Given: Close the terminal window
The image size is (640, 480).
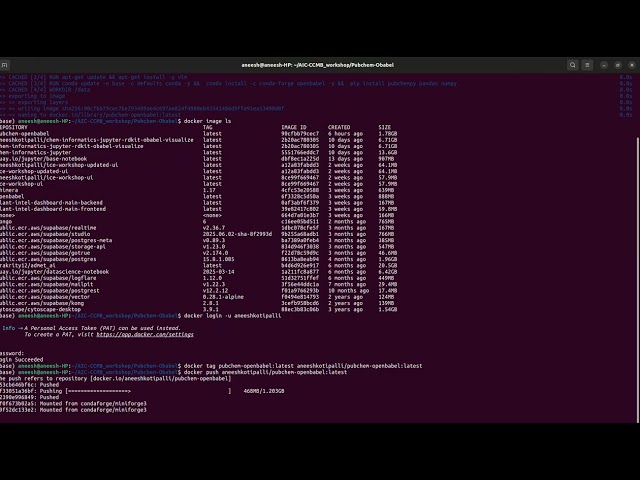Looking at the screenshot, I should click(632, 65).
